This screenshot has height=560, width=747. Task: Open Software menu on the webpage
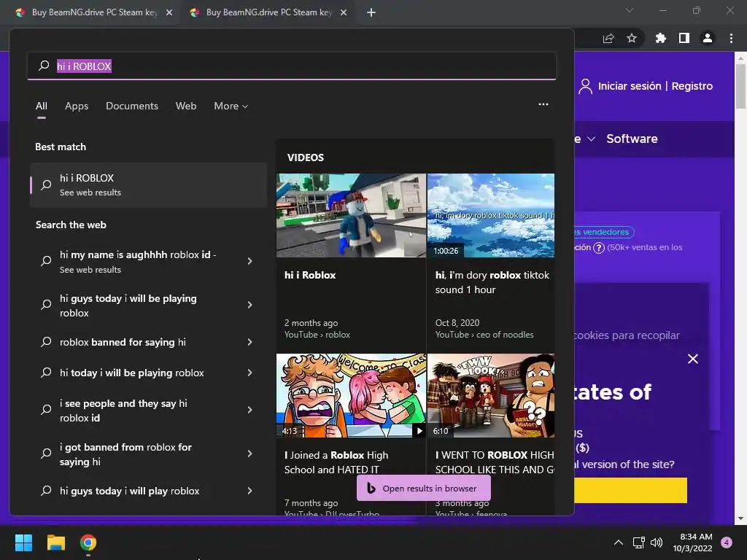pyautogui.click(x=632, y=139)
